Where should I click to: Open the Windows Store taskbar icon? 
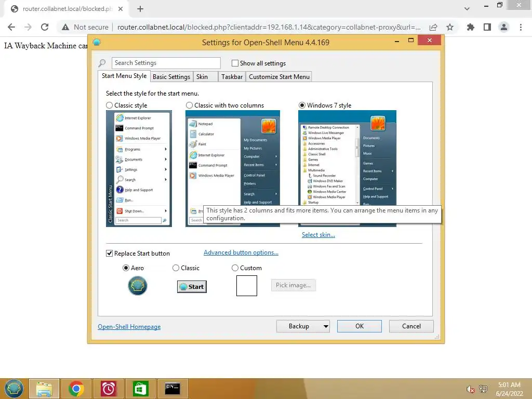pyautogui.click(x=140, y=389)
